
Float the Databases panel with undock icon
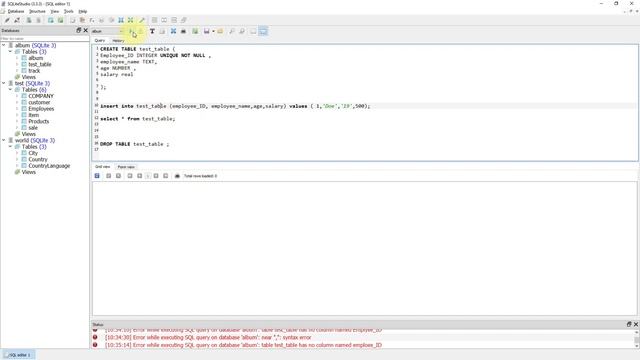click(79, 30)
